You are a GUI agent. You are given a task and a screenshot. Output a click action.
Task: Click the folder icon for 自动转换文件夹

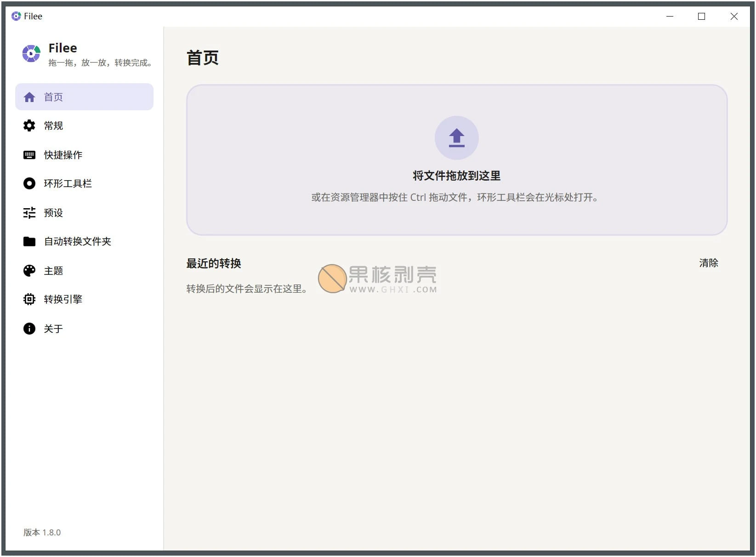29,241
